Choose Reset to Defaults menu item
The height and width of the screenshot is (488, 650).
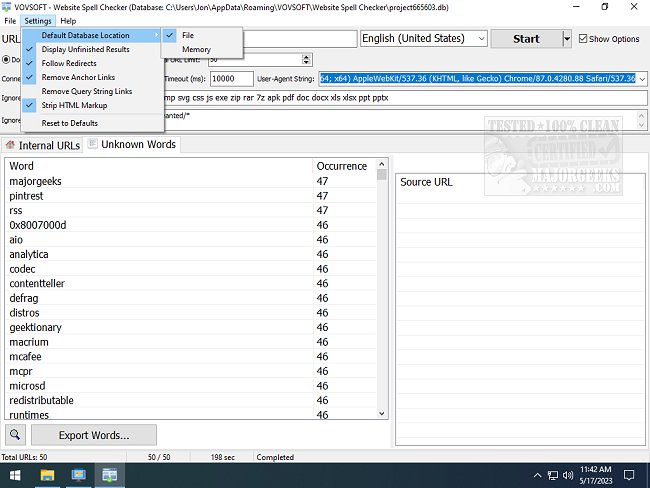click(x=93, y=123)
